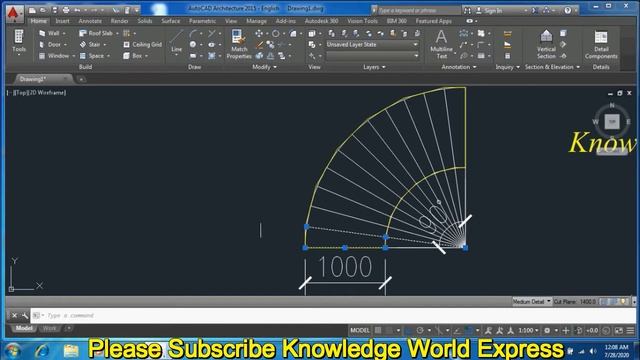Screen dimensions: 640x360
Task: Open the Unsaved Layer State dropdown
Action: point(372,44)
